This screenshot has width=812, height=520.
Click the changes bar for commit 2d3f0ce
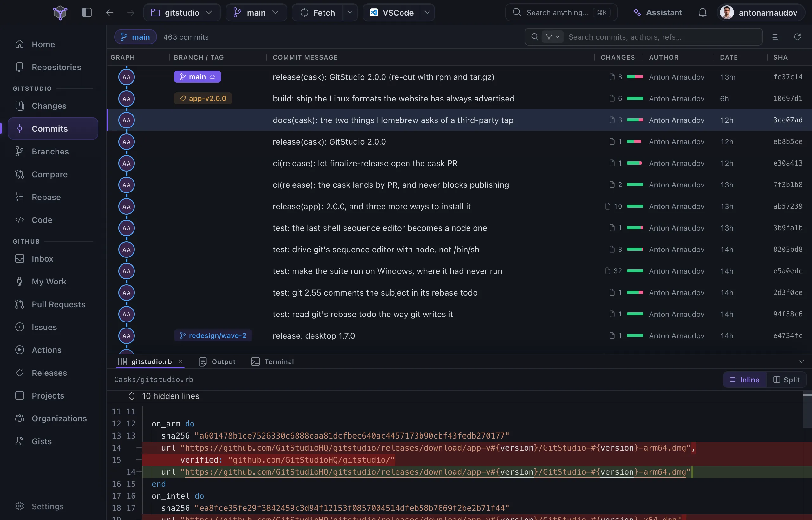[x=635, y=292]
